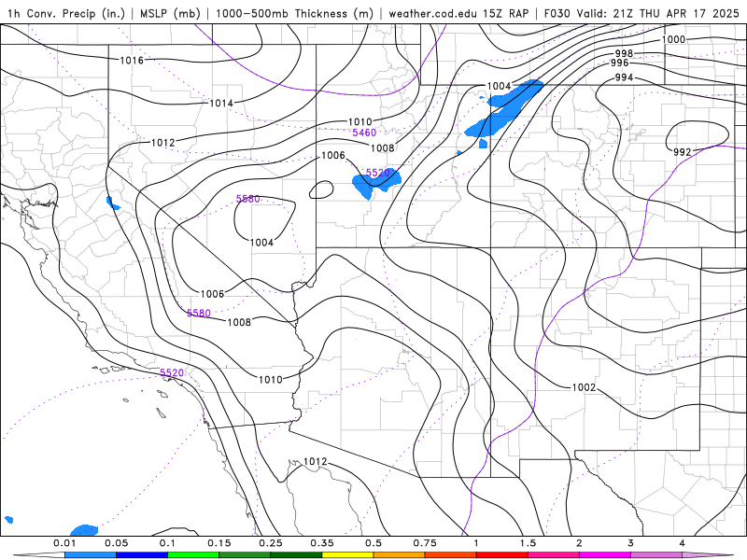Open the weather.cod.edu text in the header
This screenshot has height=560, width=747.
tap(432, 13)
